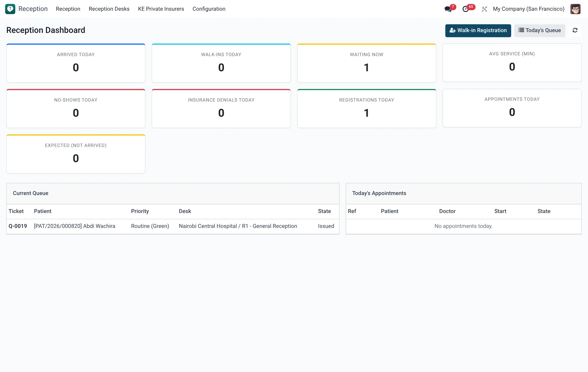Open the activities clock icon
The image size is (588, 372).
pyautogui.click(x=465, y=9)
